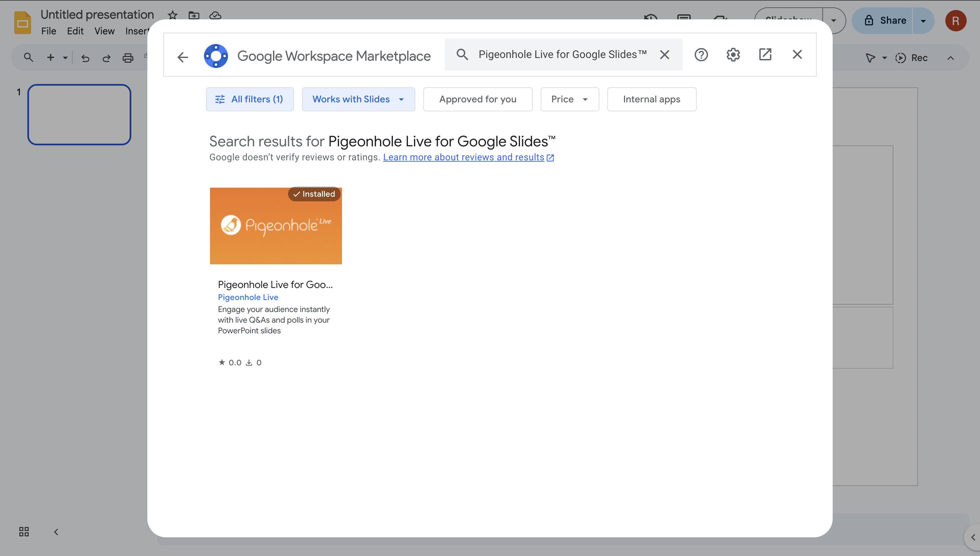Open the Pigeonhole Live developer link

[x=248, y=297]
